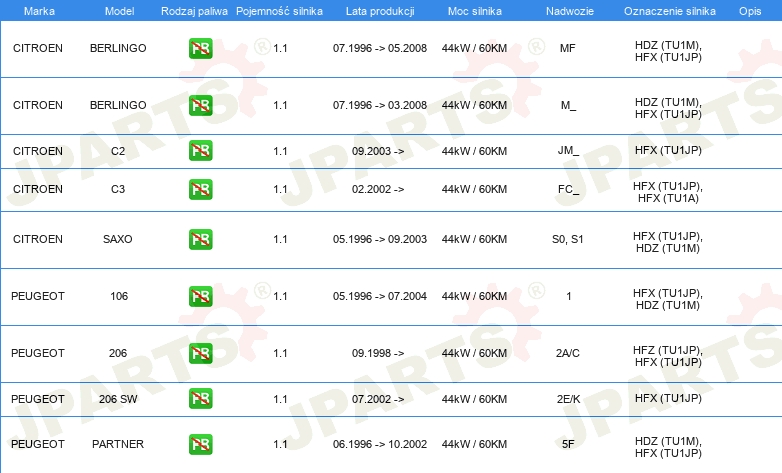The width and height of the screenshot is (782, 473).
Task: Click the Opis column header
Action: tap(750, 11)
